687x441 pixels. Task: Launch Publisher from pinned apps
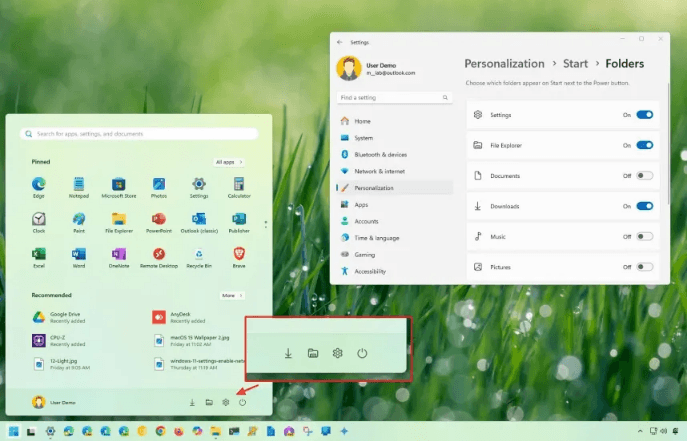click(239, 222)
